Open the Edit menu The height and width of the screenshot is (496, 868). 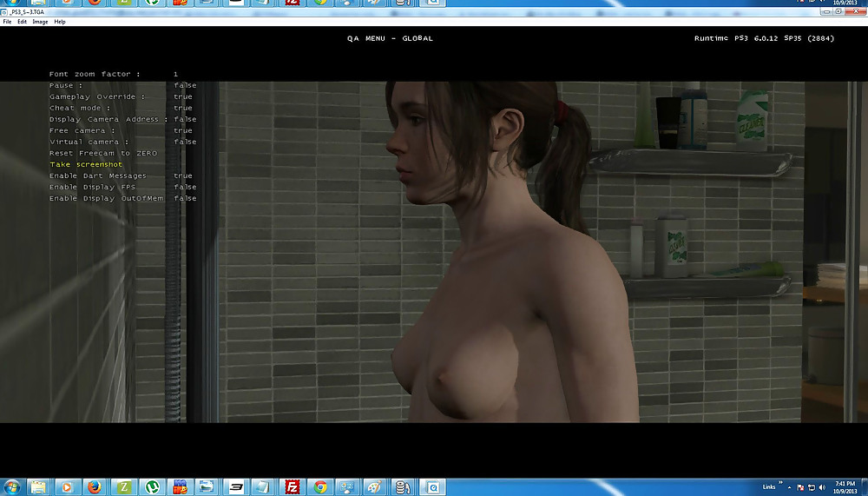tap(23, 22)
